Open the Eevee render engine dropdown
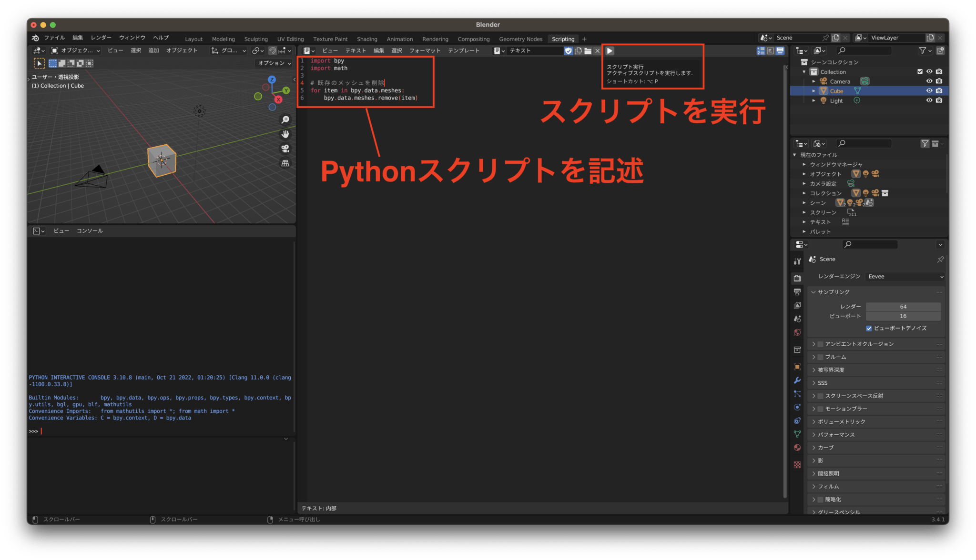 (x=904, y=276)
